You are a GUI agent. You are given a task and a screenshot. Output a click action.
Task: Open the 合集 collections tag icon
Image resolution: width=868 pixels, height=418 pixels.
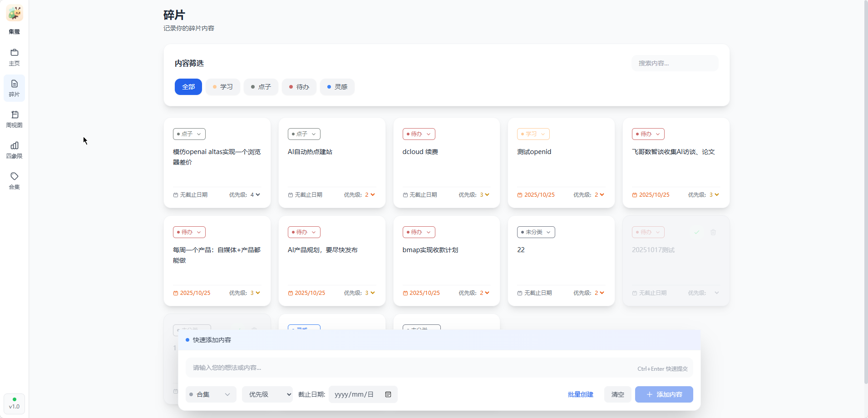15,176
